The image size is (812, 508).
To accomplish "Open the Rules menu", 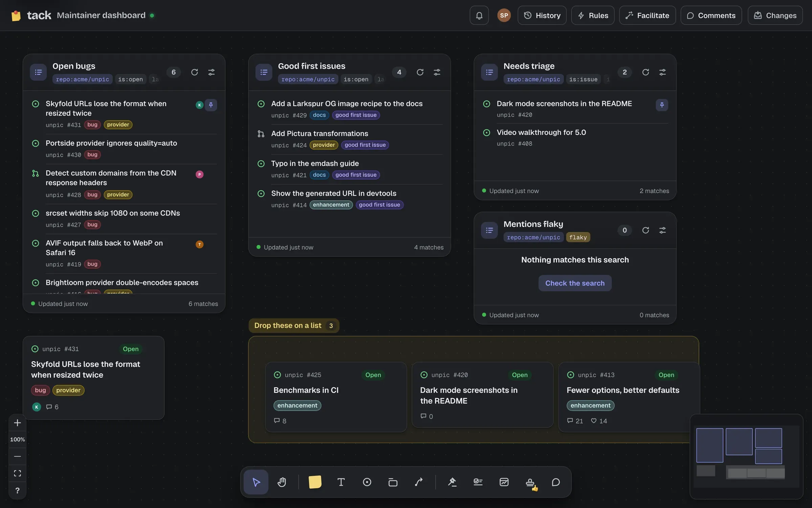I will pos(593,15).
